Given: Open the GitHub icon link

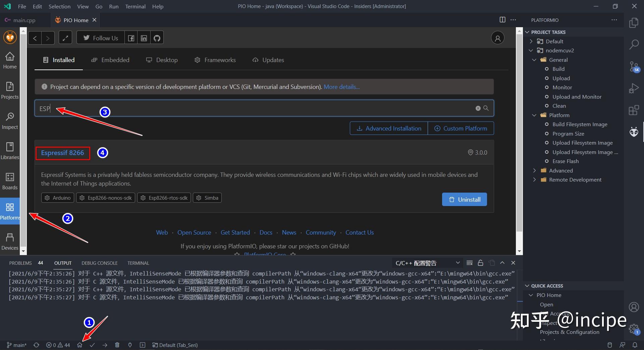Looking at the screenshot, I should [157, 38].
